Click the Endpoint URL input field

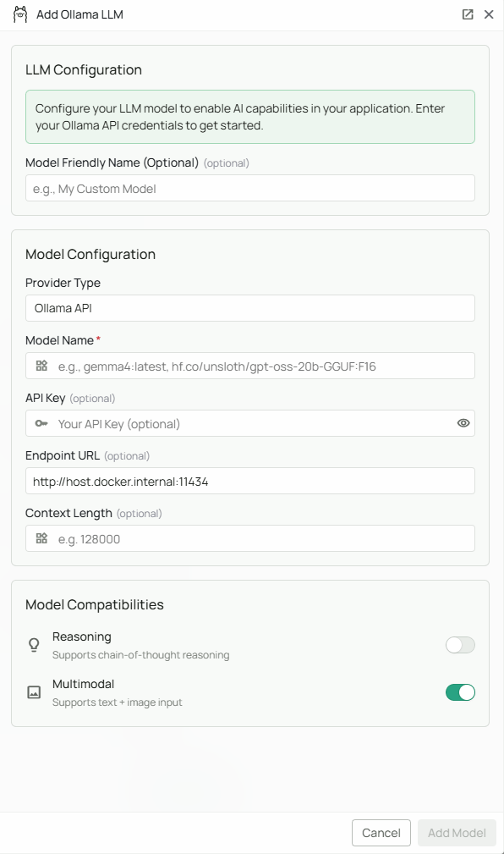(250, 481)
